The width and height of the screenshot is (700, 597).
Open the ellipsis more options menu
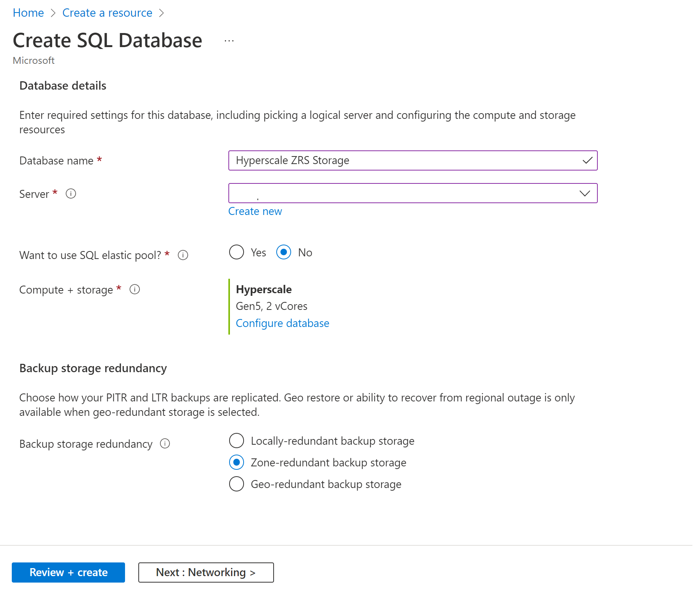pos(229,41)
